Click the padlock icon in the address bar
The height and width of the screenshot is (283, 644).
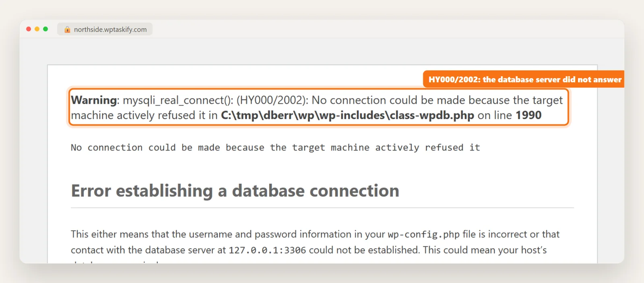click(x=67, y=29)
